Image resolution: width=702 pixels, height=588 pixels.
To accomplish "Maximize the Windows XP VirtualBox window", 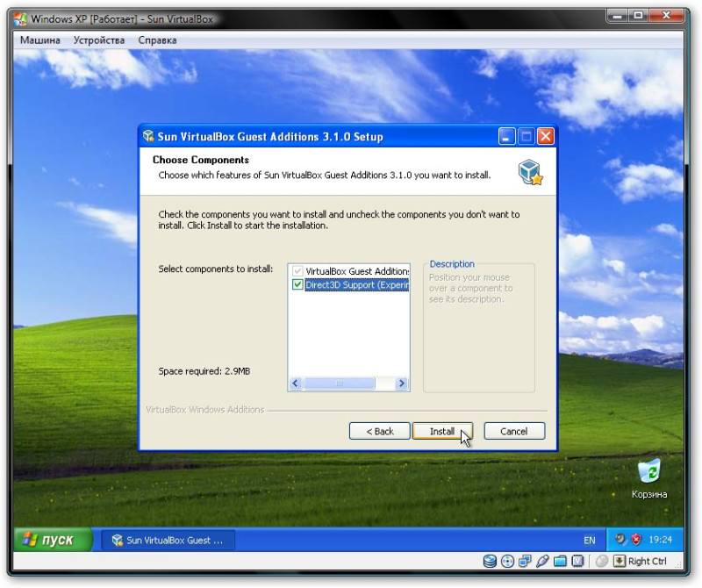I will click(x=639, y=16).
